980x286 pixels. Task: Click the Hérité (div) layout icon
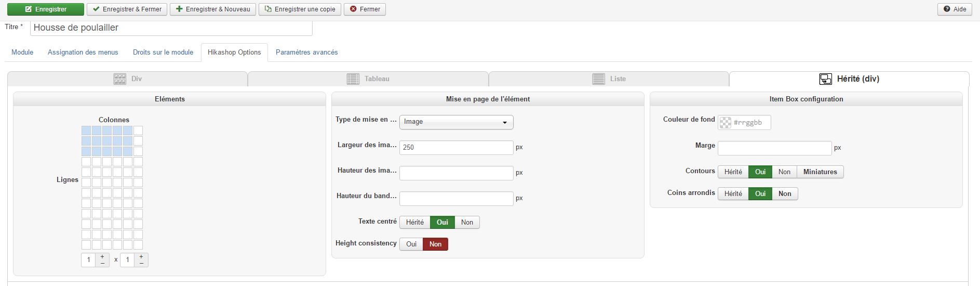825,79
